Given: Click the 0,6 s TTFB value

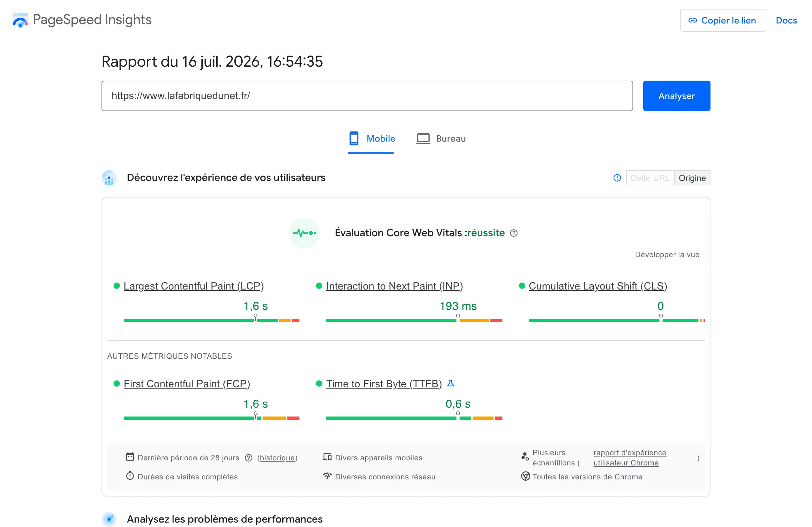Looking at the screenshot, I should [x=458, y=404].
